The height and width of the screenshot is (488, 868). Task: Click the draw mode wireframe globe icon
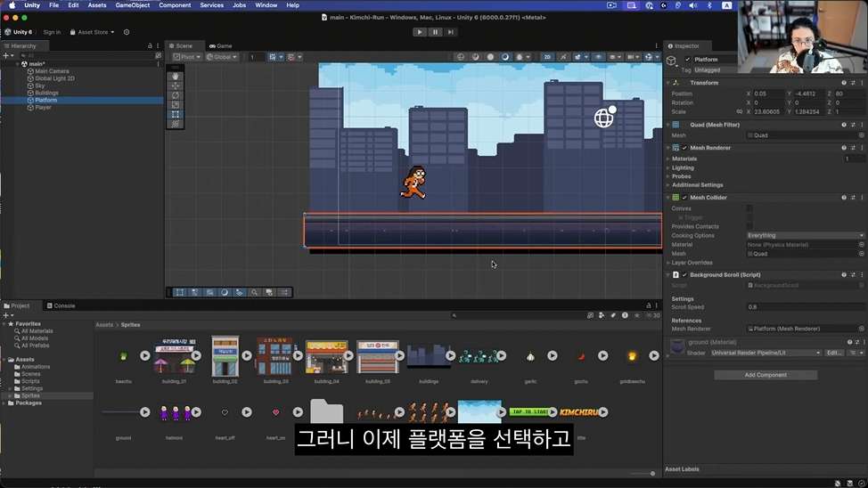coord(461,57)
